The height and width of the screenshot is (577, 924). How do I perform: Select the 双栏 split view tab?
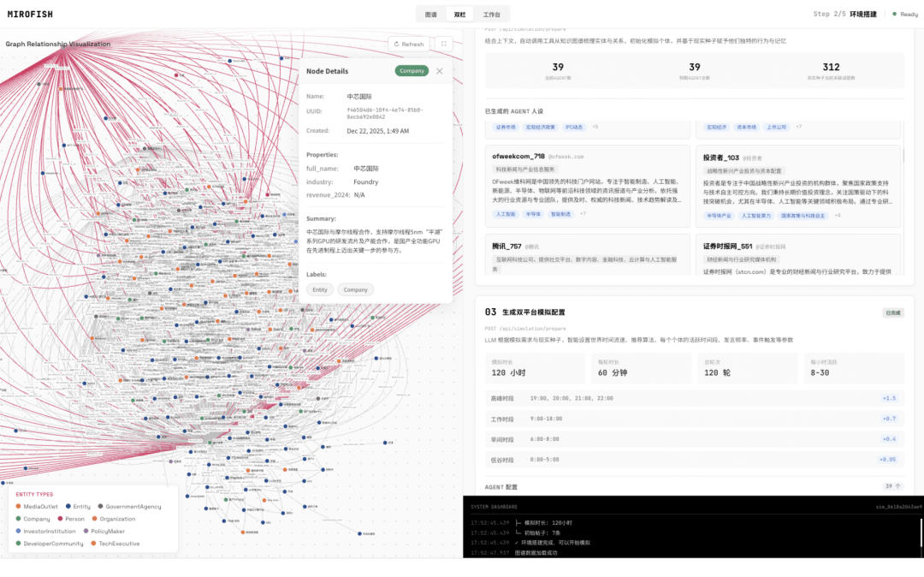460,15
